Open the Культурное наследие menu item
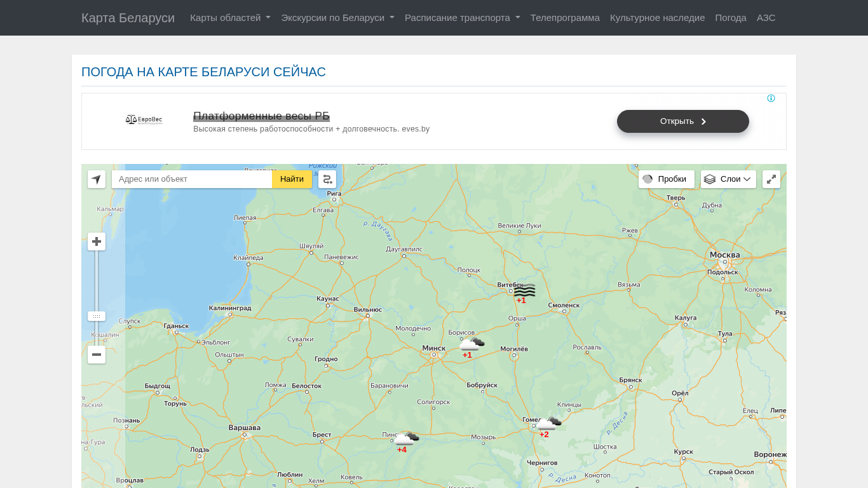 (657, 18)
